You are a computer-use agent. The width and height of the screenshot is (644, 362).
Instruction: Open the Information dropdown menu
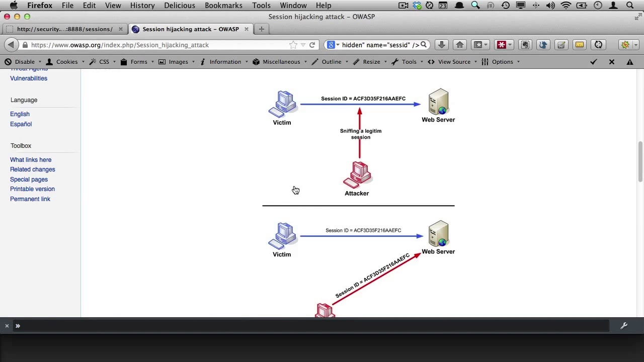(x=224, y=62)
